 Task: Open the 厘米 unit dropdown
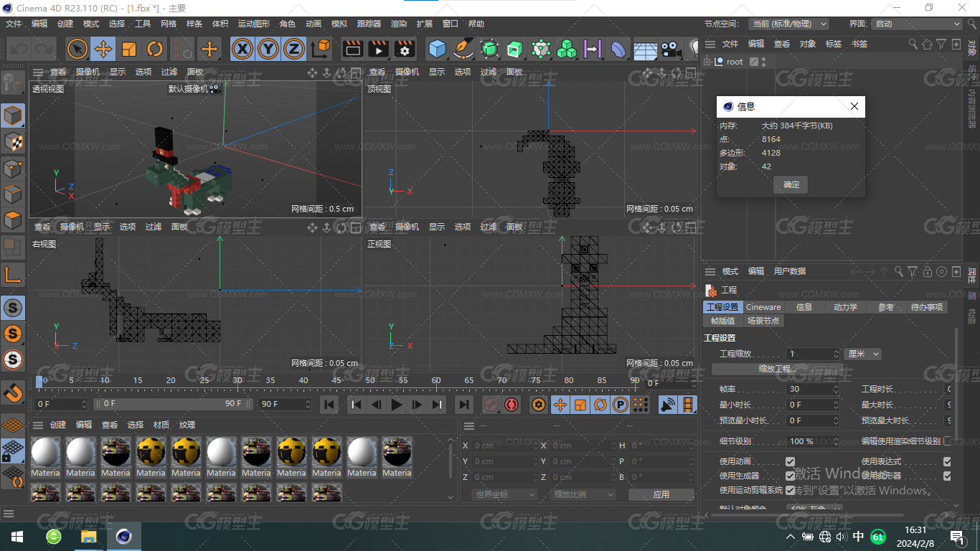[x=863, y=354]
